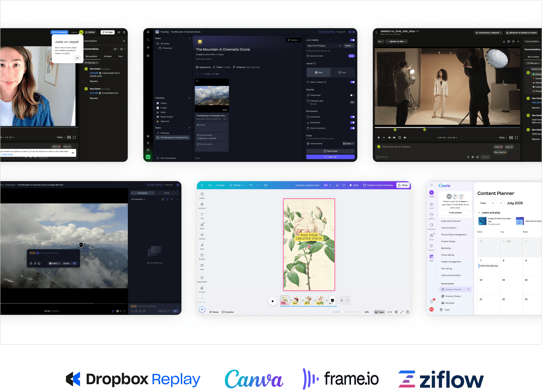Viewport: 542px width, 392px height.
Task: Open the Status featured field dropdown
Action: (348, 144)
